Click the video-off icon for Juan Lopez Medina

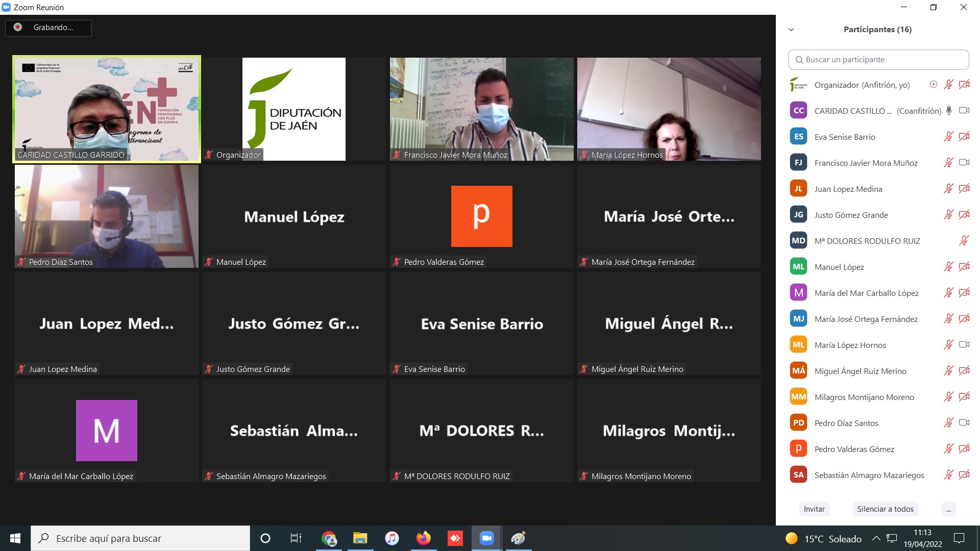point(964,189)
